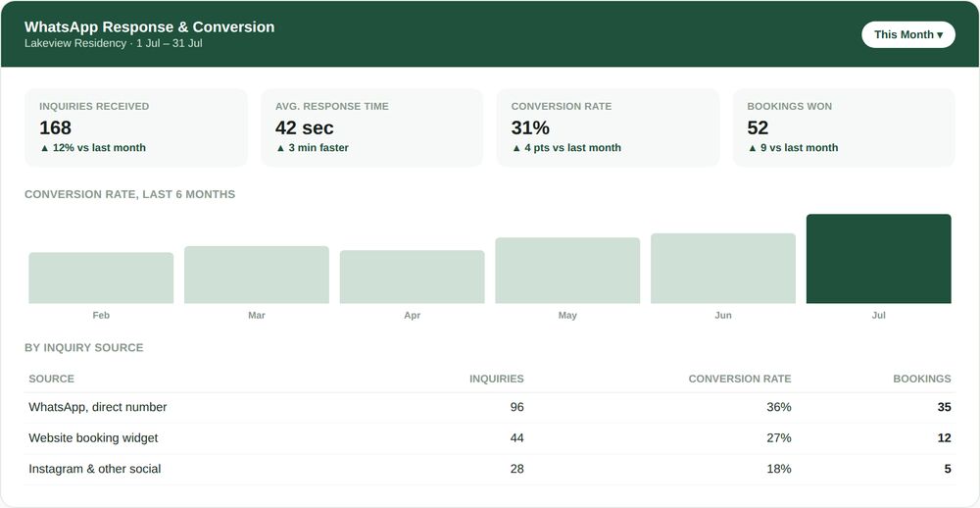Click the 9 vs last month indicator

793,148
